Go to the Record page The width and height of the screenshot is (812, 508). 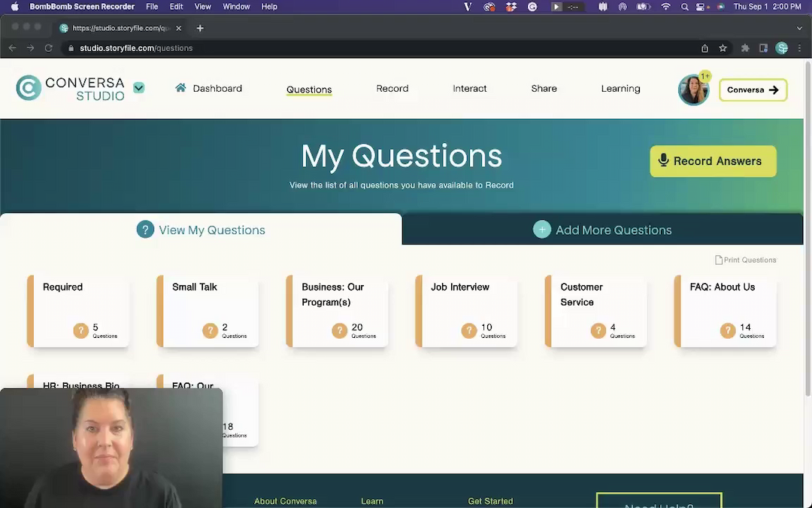tap(392, 89)
